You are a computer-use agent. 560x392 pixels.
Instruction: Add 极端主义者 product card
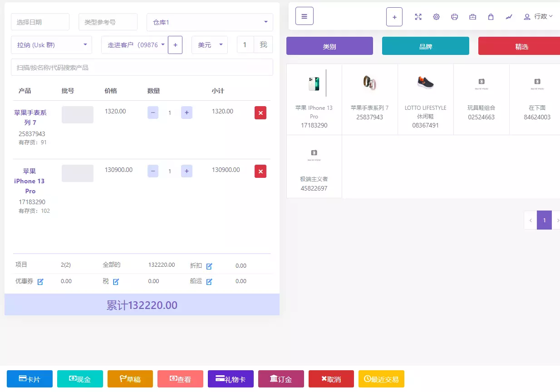[x=314, y=167]
